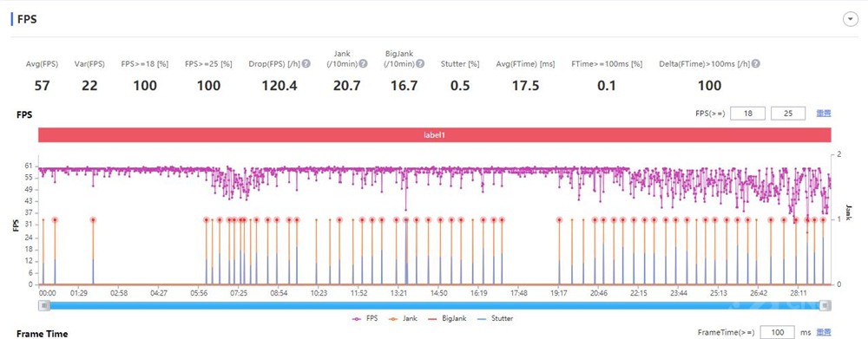Click the reset link beside the FPS thresholds
Image resolution: width=868 pixels, height=339 pixels.
(824, 114)
